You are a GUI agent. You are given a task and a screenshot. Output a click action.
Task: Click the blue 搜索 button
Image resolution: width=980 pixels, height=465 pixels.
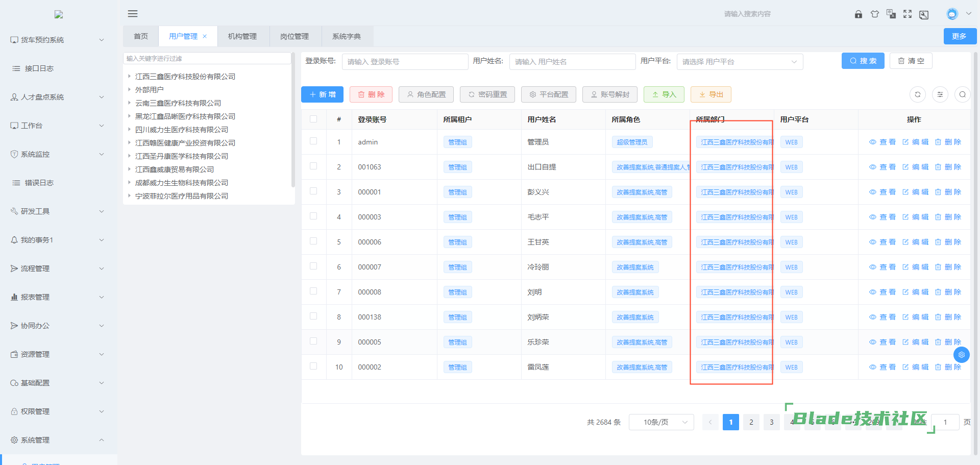point(863,61)
